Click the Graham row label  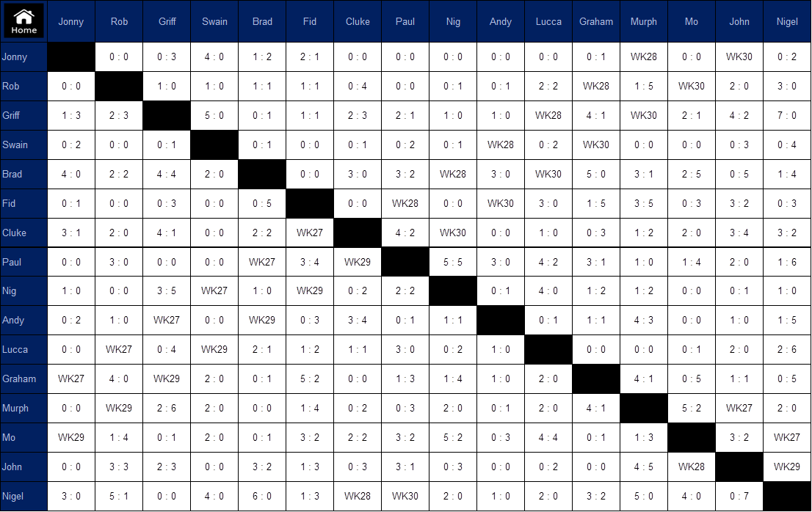click(23, 378)
